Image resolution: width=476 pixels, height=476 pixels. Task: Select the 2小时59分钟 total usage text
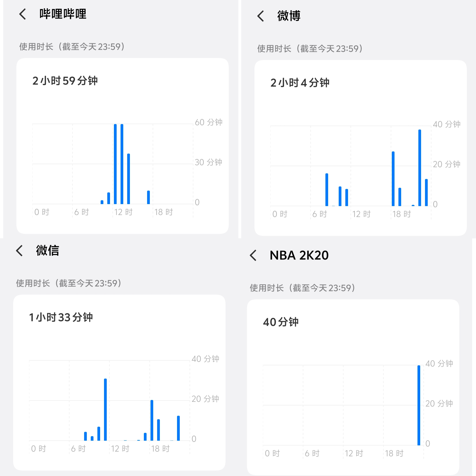pos(65,81)
